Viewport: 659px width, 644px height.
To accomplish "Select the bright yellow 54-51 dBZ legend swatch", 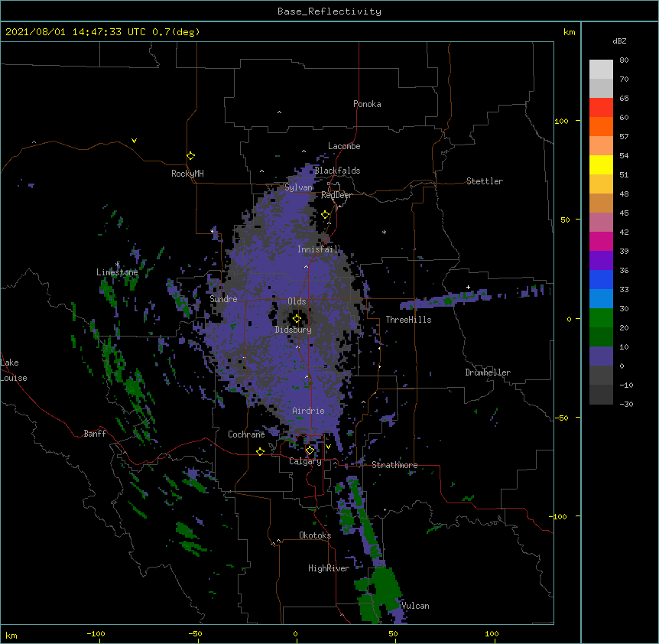I will pos(601,164).
